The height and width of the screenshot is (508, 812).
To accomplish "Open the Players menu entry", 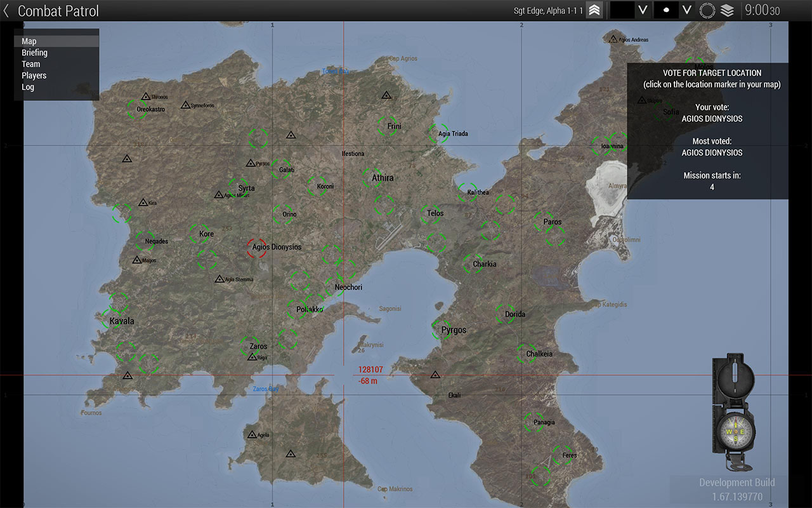I will tap(56, 76).
